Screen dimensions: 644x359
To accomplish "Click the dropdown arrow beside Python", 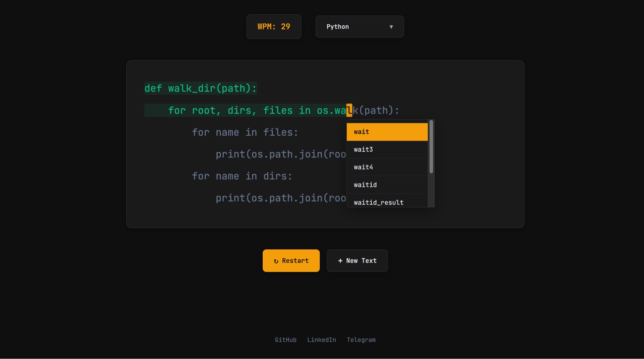I will pyautogui.click(x=391, y=27).
